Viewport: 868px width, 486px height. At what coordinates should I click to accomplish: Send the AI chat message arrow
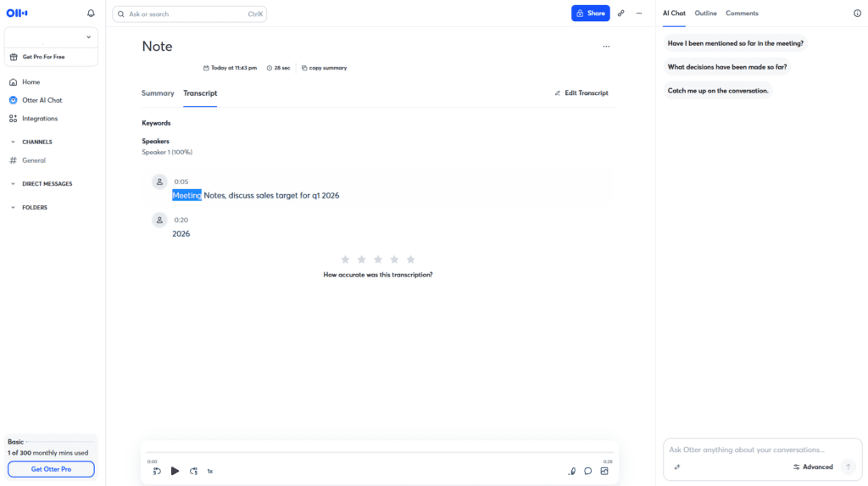pyautogui.click(x=848, y=467)
